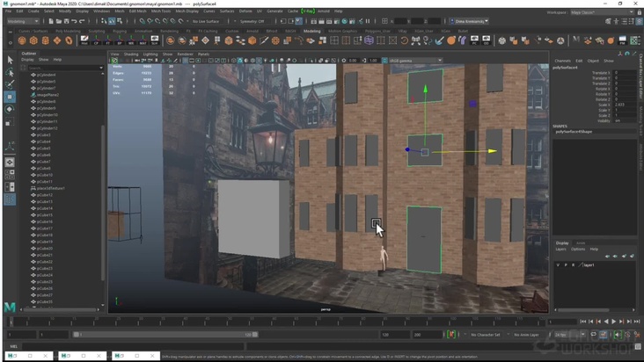
Task: Toggle layer1 playback P box
Action: click(x=566, y=264)
